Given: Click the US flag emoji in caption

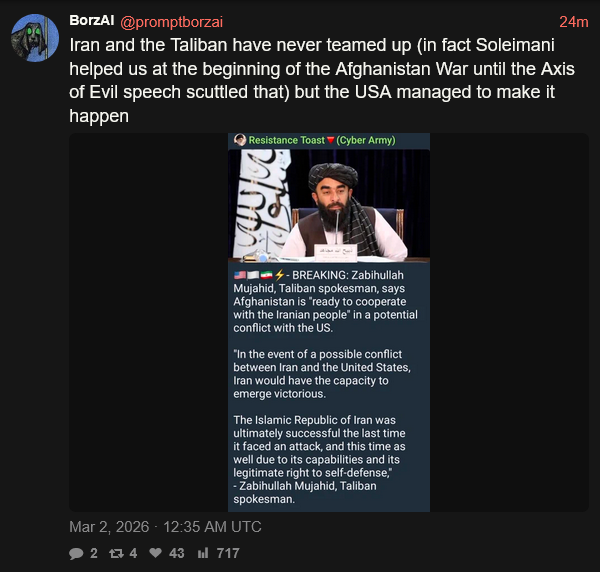Looking at the screenshot, I should (240, 275).
